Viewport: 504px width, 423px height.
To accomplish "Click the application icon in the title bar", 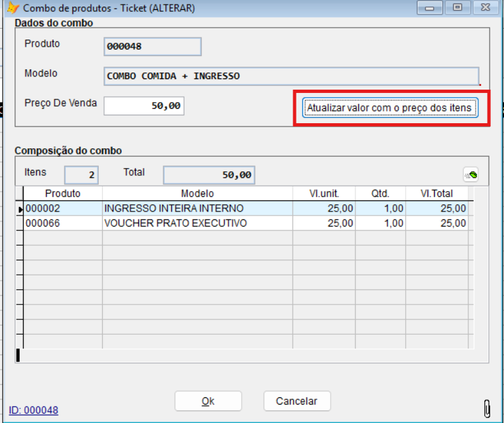I will (12, 8).
